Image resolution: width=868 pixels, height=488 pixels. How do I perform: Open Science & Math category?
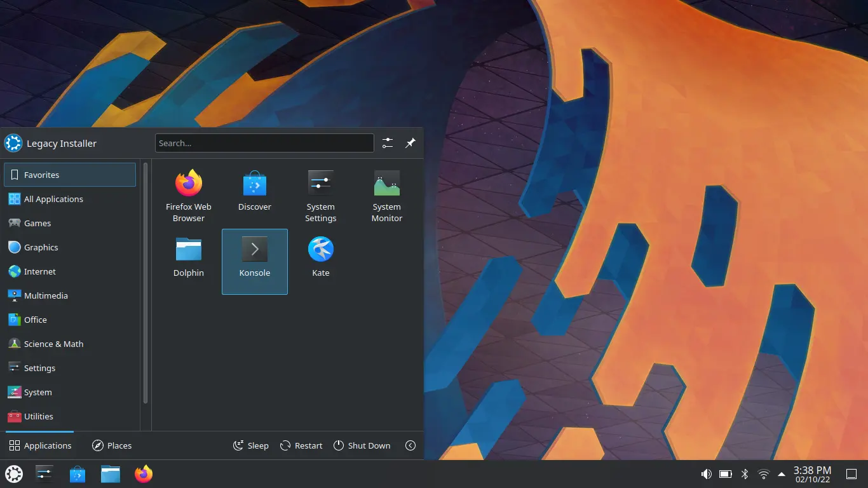coord(70,344)
